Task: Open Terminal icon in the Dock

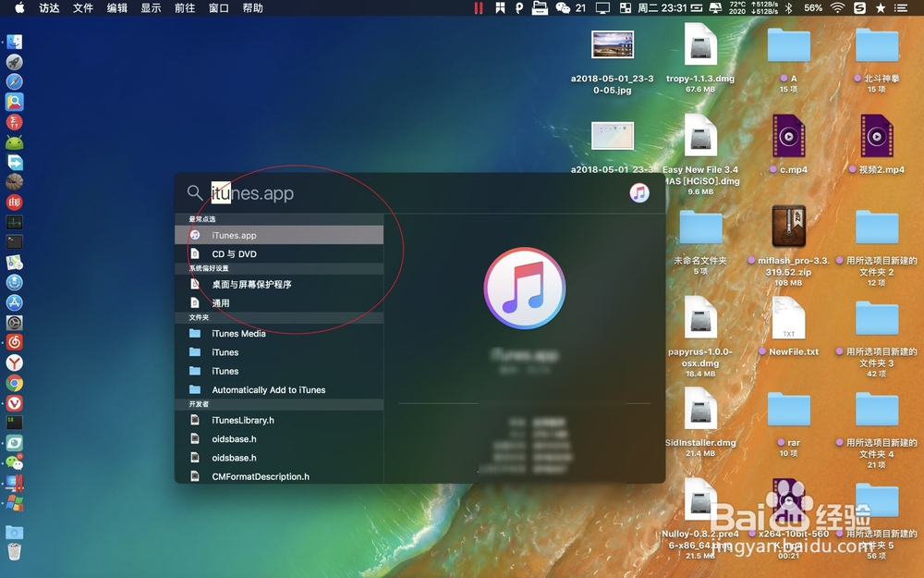Action: [x=15, y=241]
